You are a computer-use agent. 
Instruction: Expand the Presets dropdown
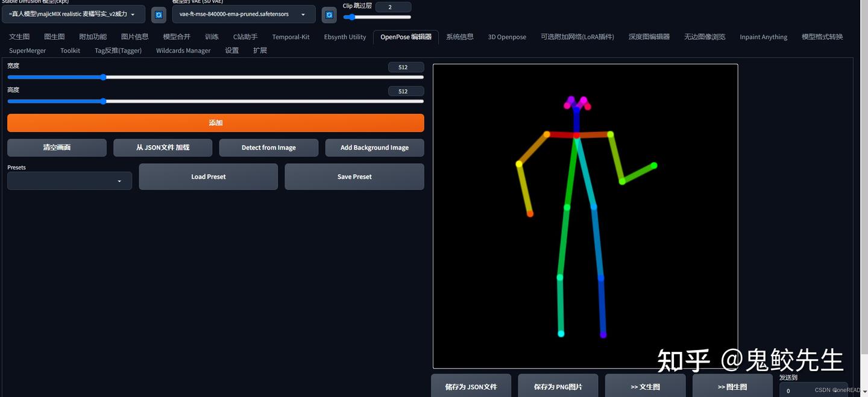click(69, 181)
